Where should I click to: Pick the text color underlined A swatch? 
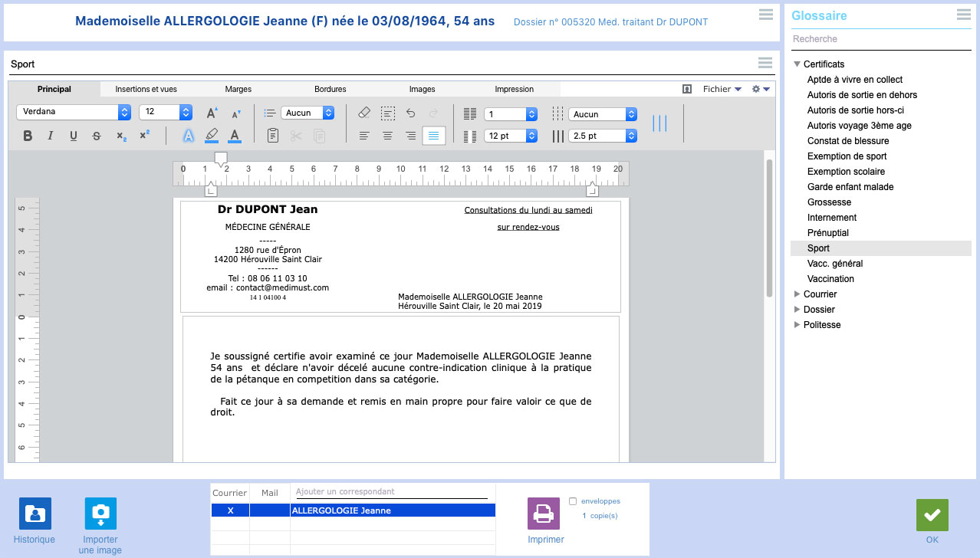(235, 136)
